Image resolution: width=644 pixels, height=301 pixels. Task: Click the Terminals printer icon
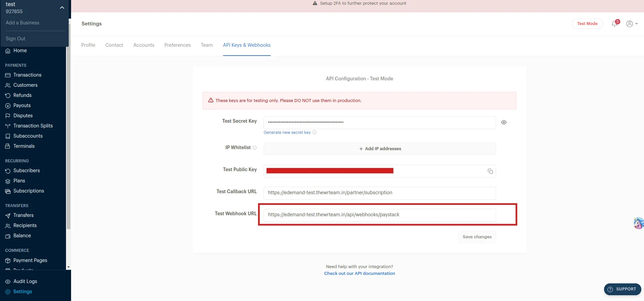[8, 146]
